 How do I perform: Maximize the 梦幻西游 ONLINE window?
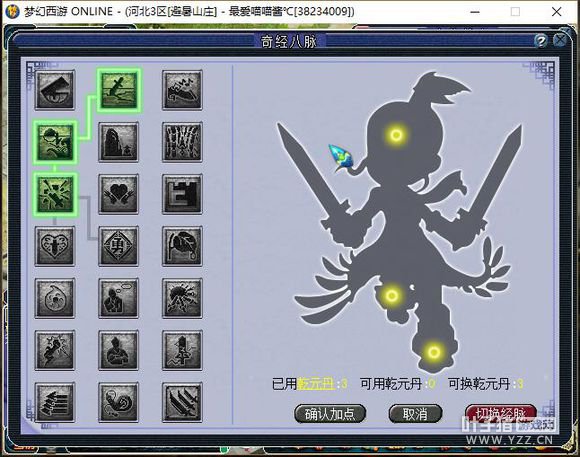tap(515, 12)
